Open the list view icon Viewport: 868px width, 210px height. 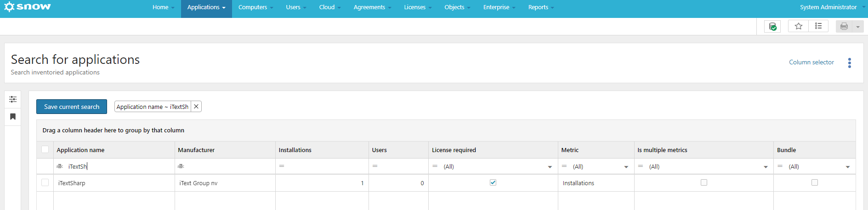coord(818,26)
